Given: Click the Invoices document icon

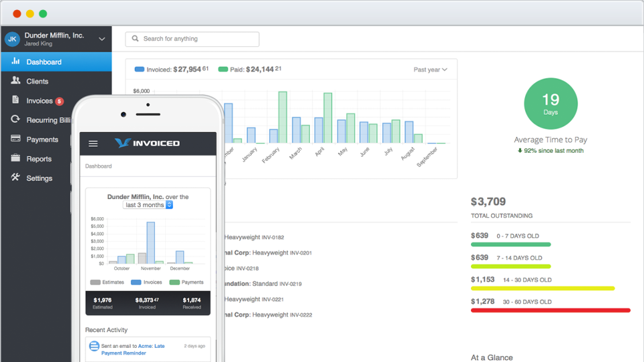Looking at the screenshot, I should click(x=15, y=100).
